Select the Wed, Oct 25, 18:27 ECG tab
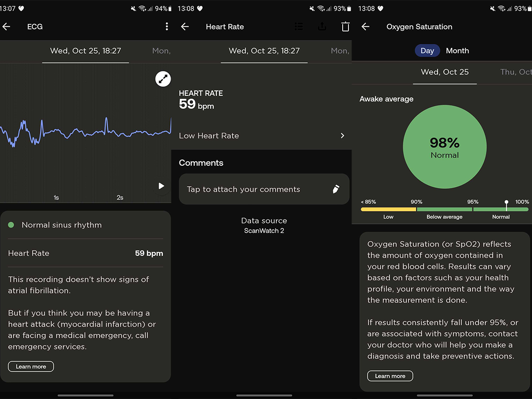532x399 pixels. tap(86, 51)
